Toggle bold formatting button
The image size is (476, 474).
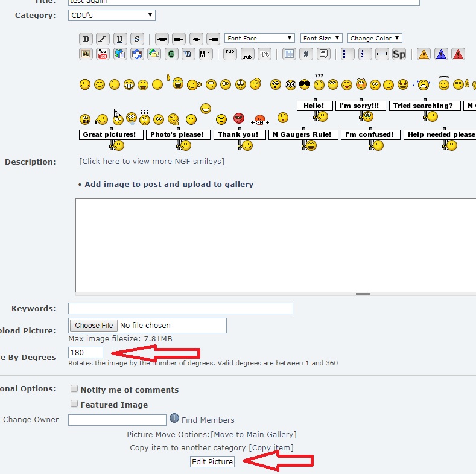coord(86,39)
